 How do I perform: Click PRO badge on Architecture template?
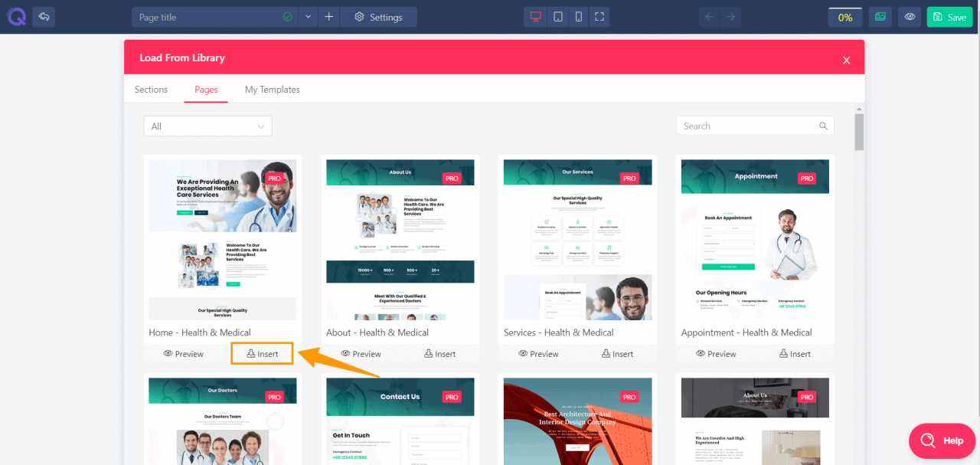pos(629,397)
